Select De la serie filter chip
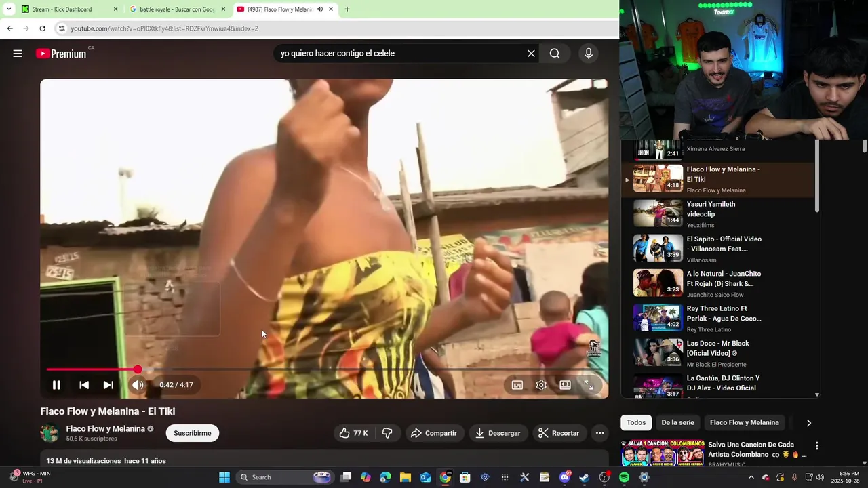Viewport: 868px width, 488px height. click(677, 422)
